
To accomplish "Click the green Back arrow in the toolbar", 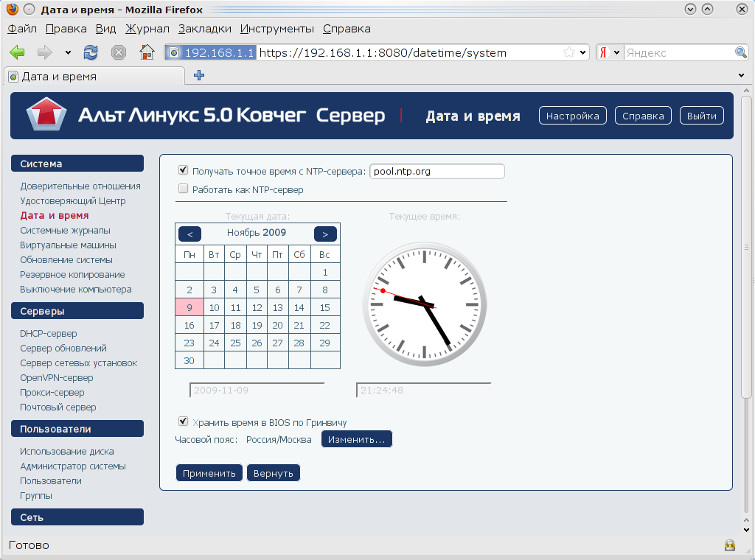I will (17, 52).
